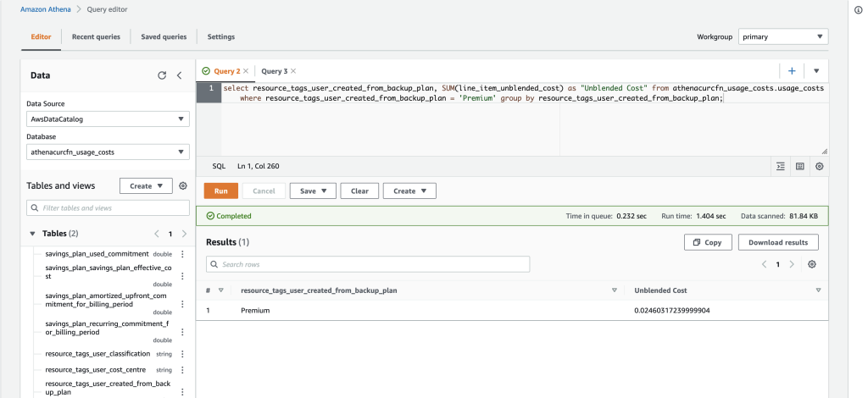Open the Save dropdown button
Viewport: 868px width, 398px height.
point(313,191)
